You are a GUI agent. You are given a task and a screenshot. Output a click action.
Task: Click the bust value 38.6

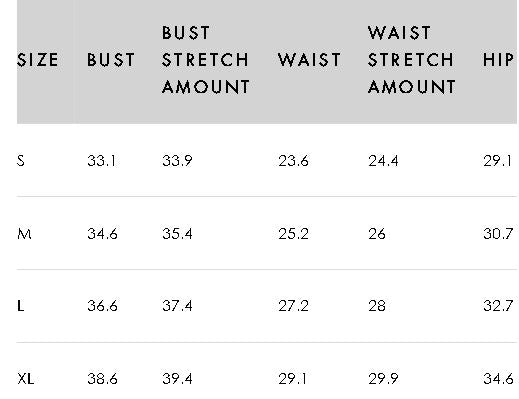click(102, 379)
